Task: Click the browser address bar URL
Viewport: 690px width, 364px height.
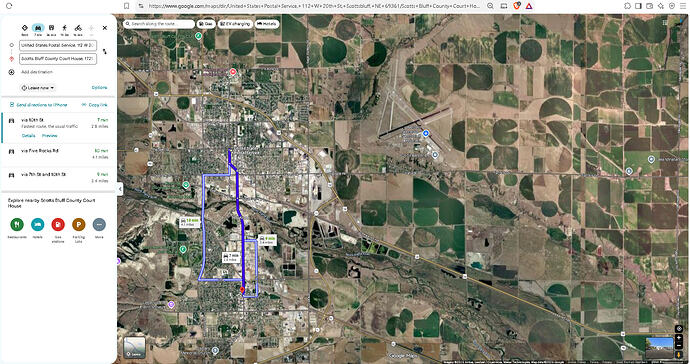Action: [314, 6]
